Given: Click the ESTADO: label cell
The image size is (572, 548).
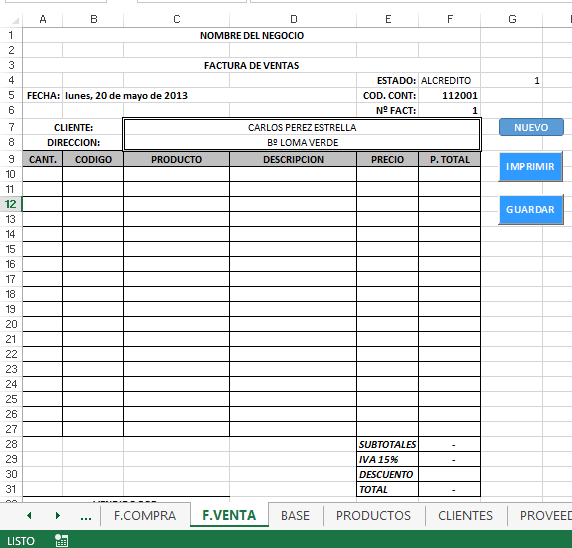Looking at the screenshot, I should click(387, 80).
